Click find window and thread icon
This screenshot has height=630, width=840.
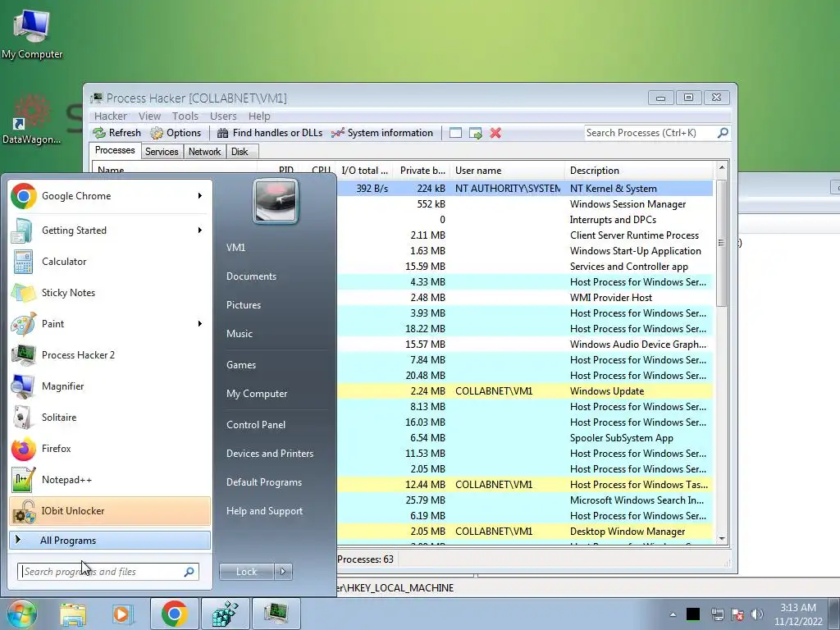coord(475,133)
